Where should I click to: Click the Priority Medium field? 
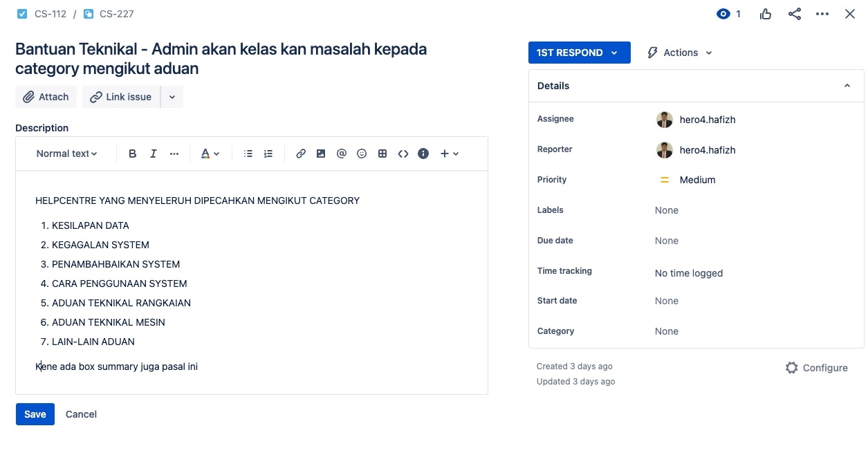(x=696, y=180)
